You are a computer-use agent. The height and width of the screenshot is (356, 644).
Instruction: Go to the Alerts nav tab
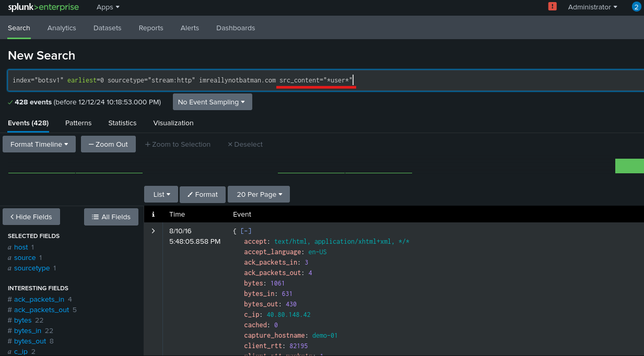190,28
